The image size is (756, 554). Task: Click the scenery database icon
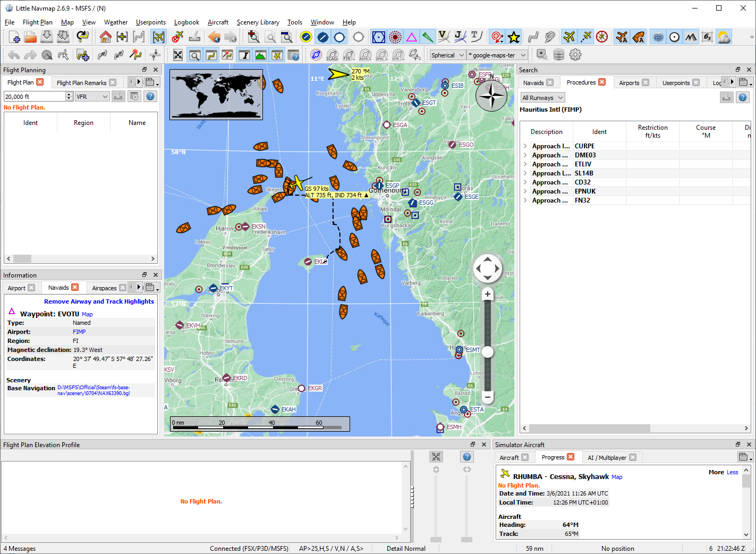(x=559, y=55)
